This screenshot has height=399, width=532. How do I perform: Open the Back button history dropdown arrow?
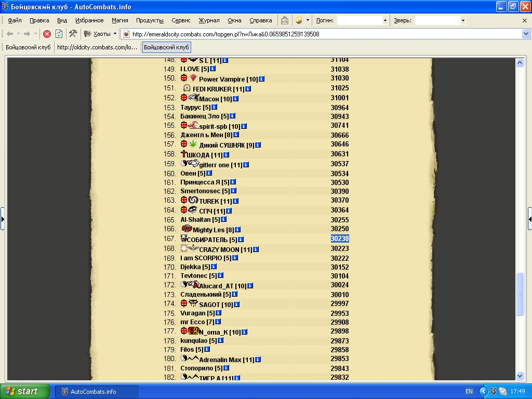tap(18, 34)
